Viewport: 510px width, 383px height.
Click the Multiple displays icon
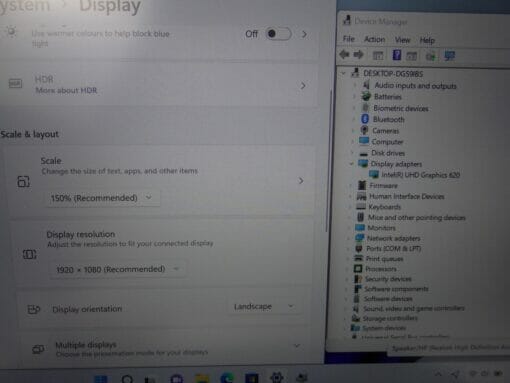38,349
